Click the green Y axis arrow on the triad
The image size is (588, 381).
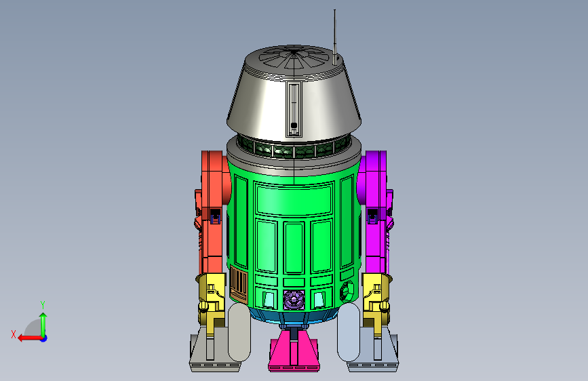43,324
